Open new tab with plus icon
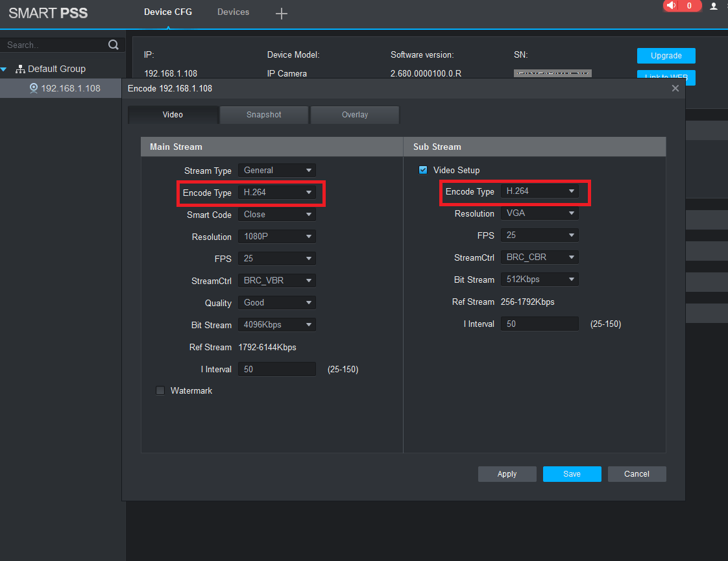728x561 pixels. pos(281,14)
